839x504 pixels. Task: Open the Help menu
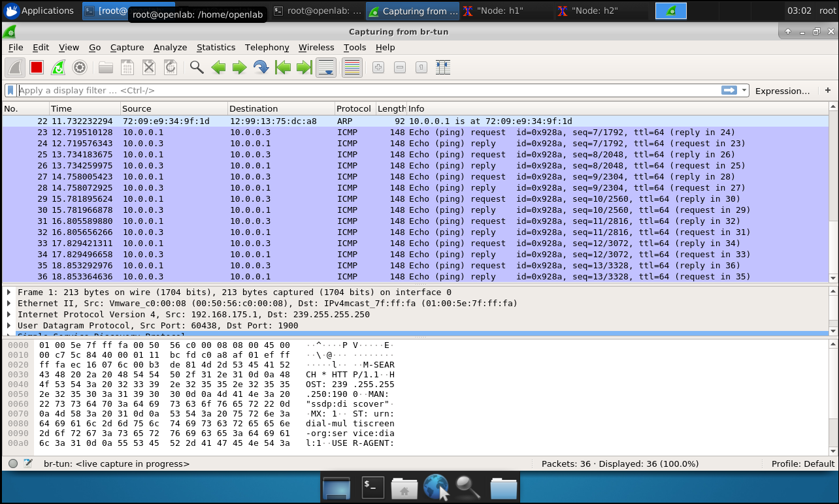click(x=385, y=48)
